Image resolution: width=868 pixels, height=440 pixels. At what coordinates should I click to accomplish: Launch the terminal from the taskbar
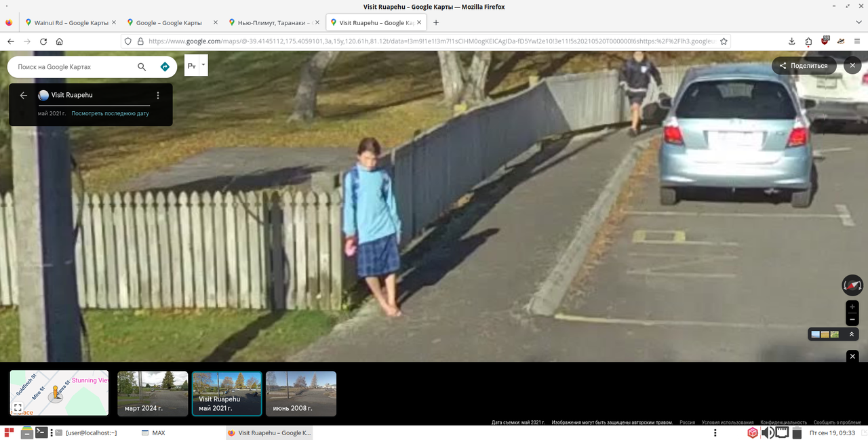coord(41,433)
